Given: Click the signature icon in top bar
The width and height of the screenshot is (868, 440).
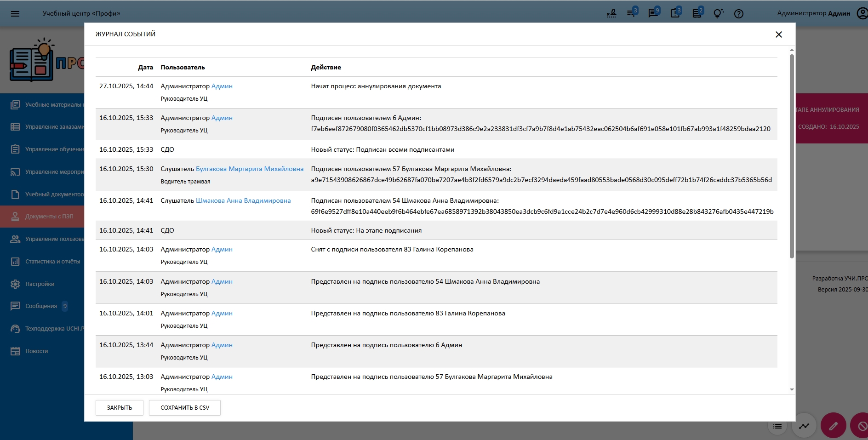Looking at the screenshot, I should coord(611,14).
